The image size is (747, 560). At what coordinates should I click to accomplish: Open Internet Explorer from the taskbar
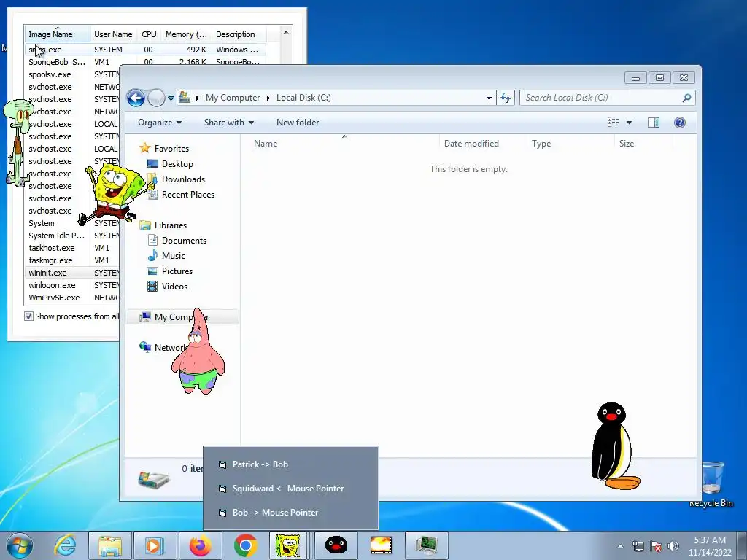[65, 545]
